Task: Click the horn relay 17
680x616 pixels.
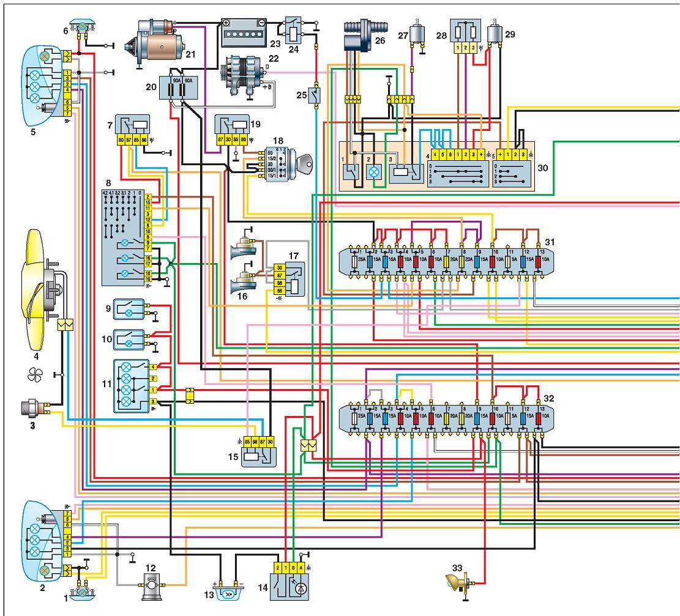Action: point(289,278)
